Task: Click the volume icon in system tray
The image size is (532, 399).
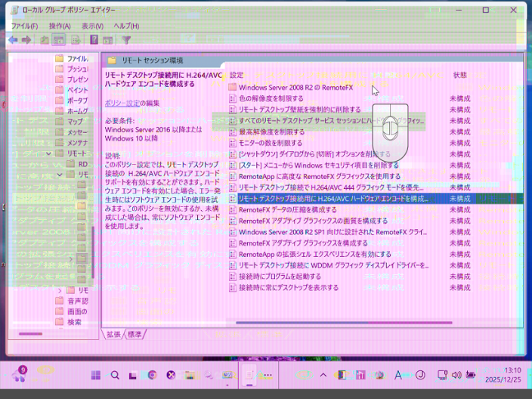Action: click(456, 375)
